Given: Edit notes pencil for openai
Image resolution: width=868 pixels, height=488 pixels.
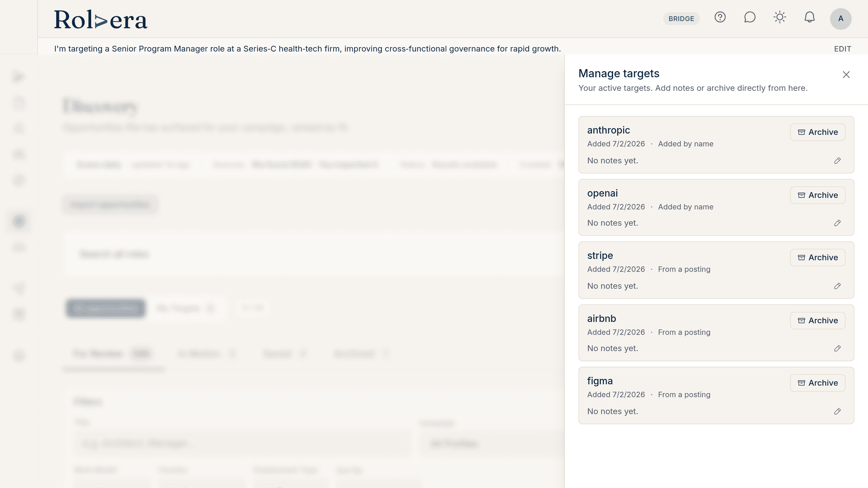Looking at the screenshot, I should [837, 223].
